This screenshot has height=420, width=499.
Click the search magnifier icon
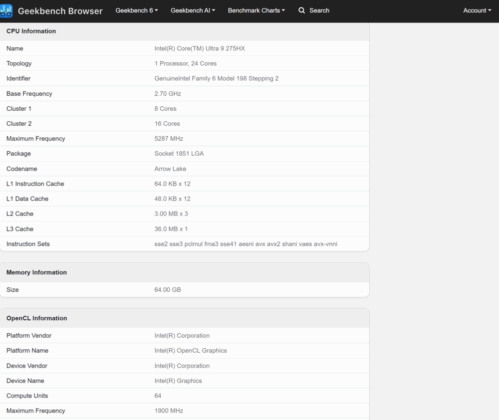(301, 11)
